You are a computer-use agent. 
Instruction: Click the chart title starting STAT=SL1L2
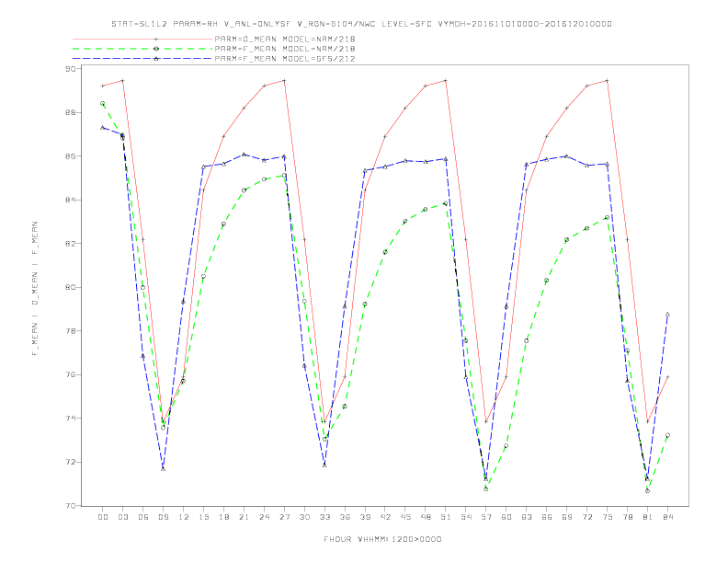pos(361,24)
